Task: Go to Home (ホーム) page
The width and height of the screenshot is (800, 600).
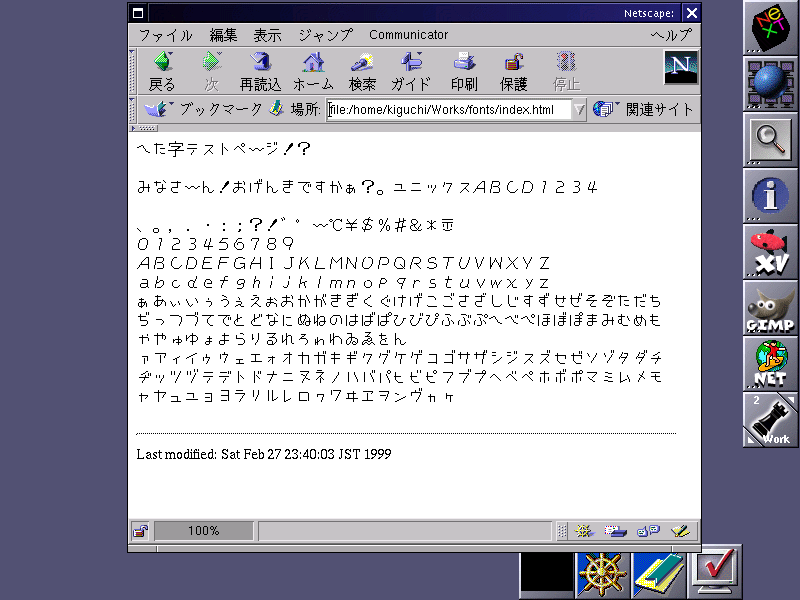Action: (x=313, y=71)
